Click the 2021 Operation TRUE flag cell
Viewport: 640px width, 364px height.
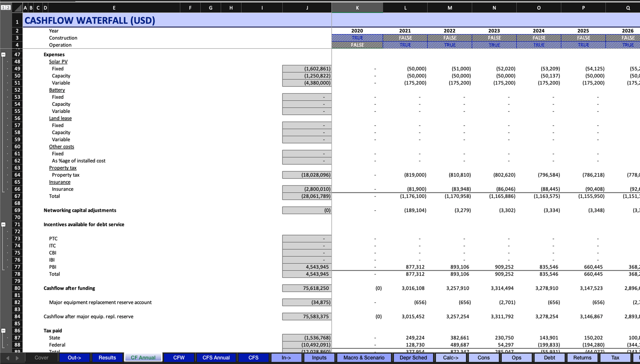point(405,45)
